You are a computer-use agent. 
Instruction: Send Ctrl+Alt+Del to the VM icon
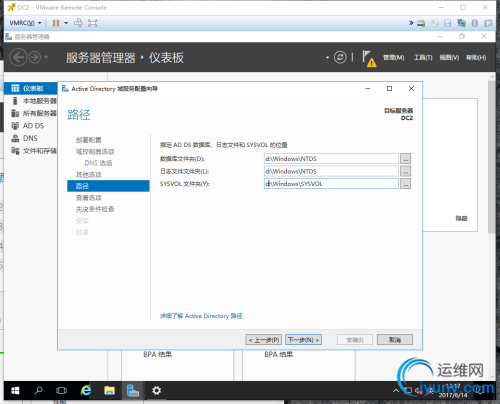point(78,23)
